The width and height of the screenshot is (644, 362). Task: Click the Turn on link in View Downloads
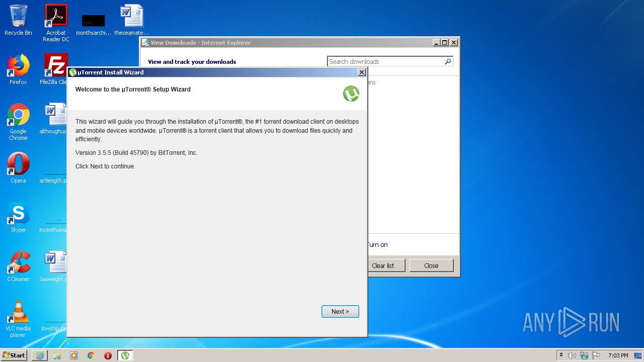pyautogui.click(x=377, y=245)
